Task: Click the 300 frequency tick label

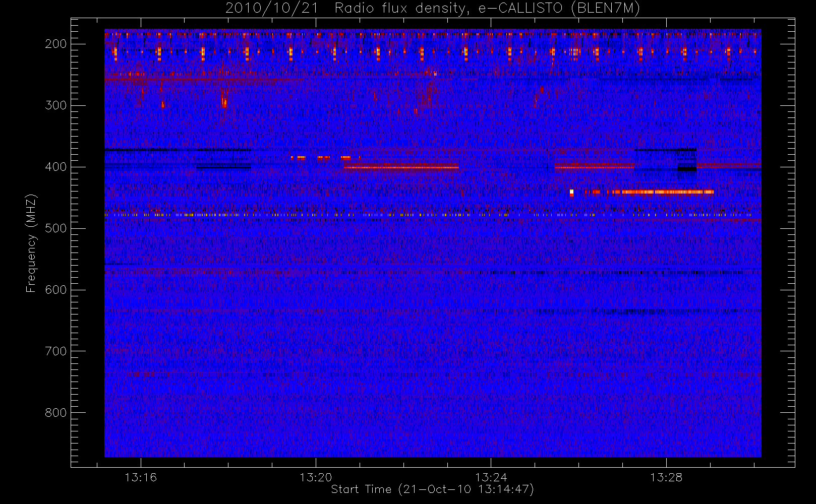Action: [55, 105]
